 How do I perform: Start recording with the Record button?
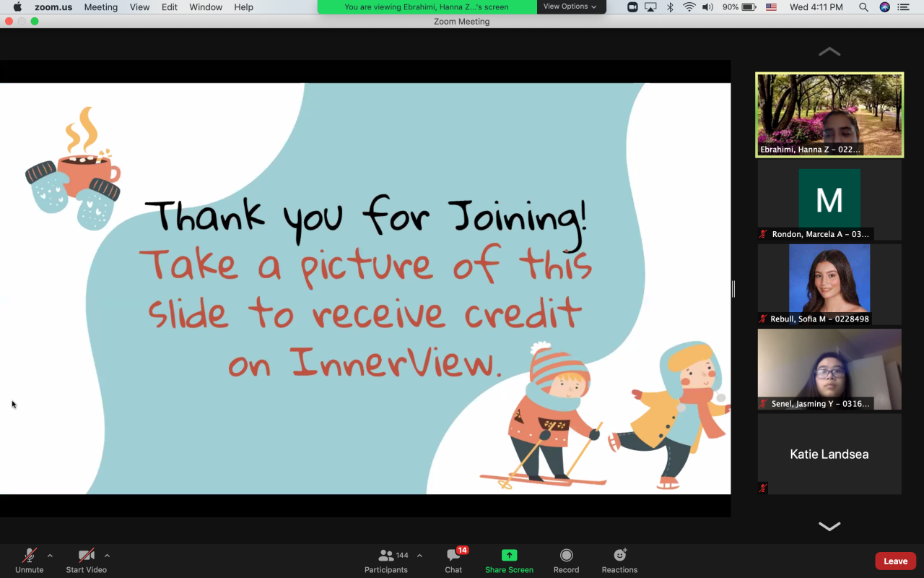[566, 560]
